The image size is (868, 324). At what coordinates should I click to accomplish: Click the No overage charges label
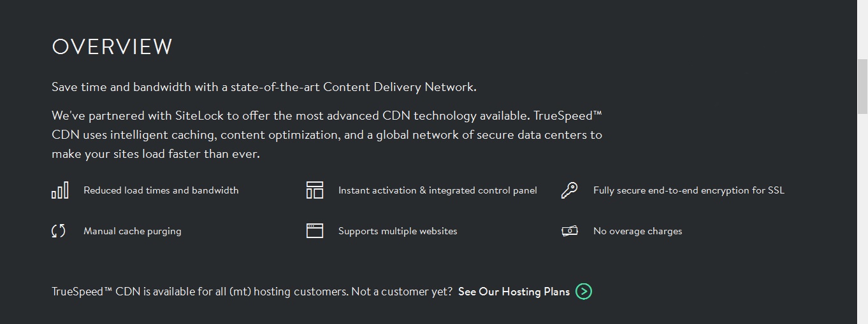638,231
